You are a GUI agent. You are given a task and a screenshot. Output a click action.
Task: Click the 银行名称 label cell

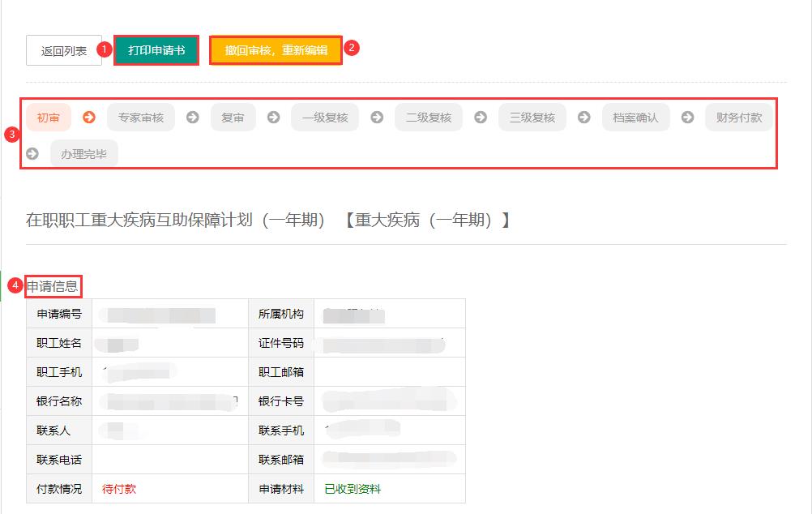59,401
